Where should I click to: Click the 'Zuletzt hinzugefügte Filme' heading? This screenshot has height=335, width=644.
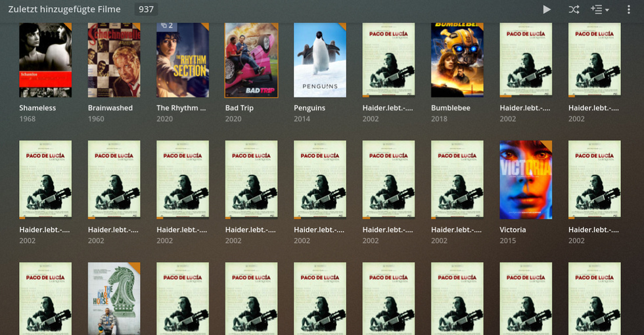[64, 9]
